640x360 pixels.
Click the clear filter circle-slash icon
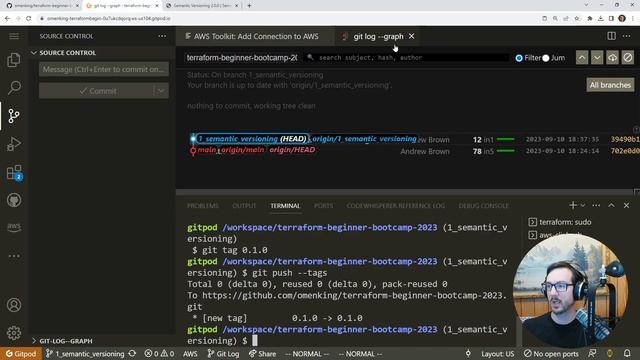pyautogui.click(x=628, y=58)
